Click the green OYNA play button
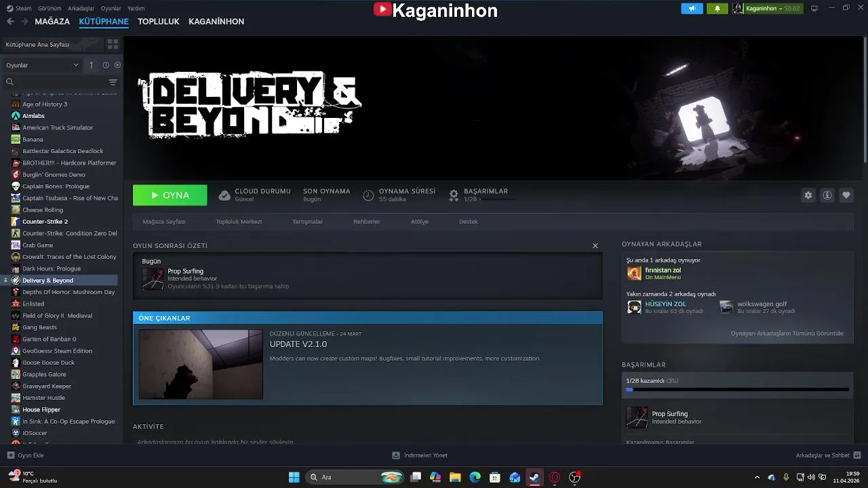This screenshot has height=488, width=868. (x=170, y=195)
